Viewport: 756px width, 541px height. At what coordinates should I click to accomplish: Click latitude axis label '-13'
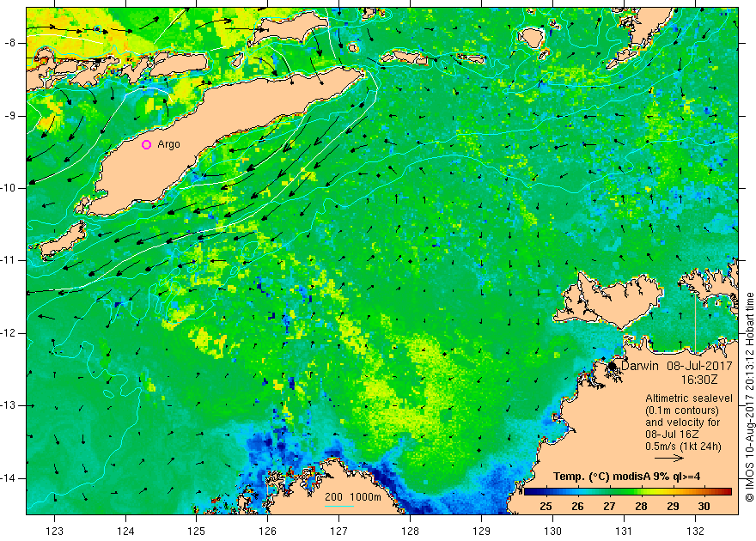[x=9, y=405]
